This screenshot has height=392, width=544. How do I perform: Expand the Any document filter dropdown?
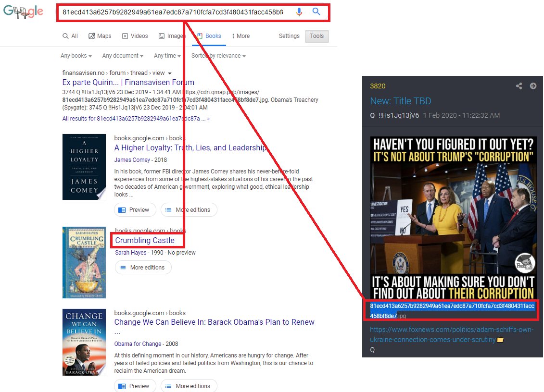[123, 56]
